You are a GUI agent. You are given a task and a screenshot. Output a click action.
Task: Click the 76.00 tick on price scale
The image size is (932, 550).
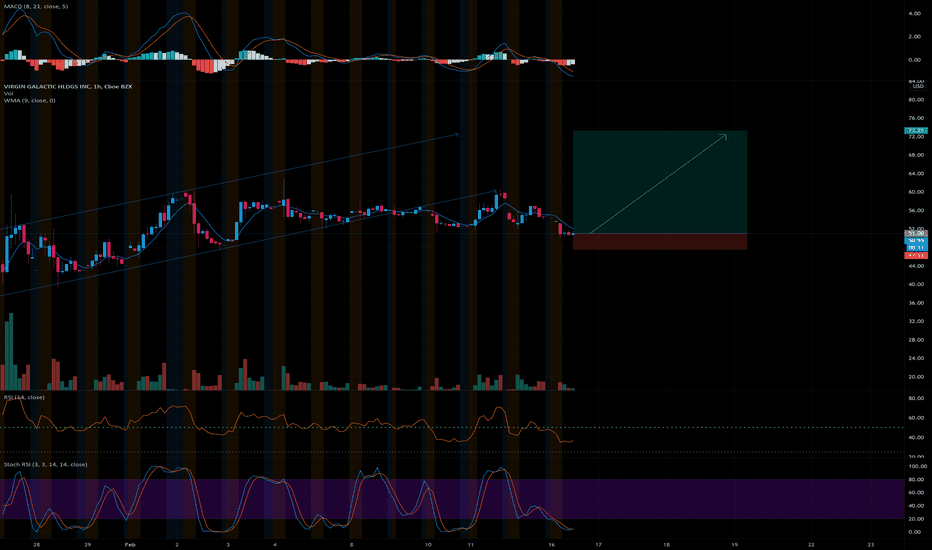[x=915, y=118]
